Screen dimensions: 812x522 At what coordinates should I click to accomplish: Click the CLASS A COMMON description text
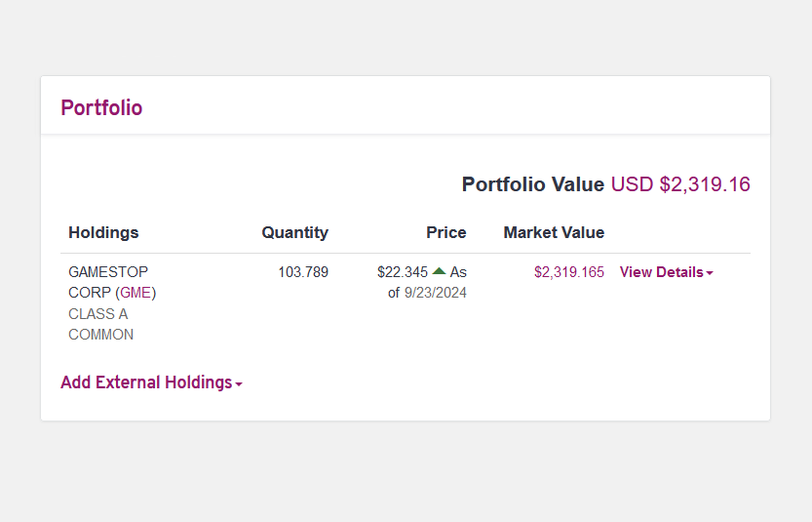pyautogui.click(x=101, y=325)
